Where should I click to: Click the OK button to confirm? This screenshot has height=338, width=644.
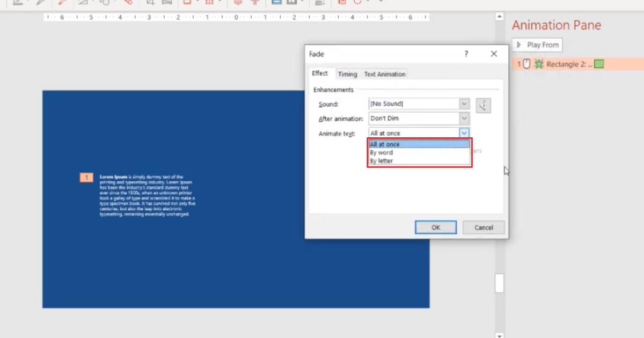436,227
